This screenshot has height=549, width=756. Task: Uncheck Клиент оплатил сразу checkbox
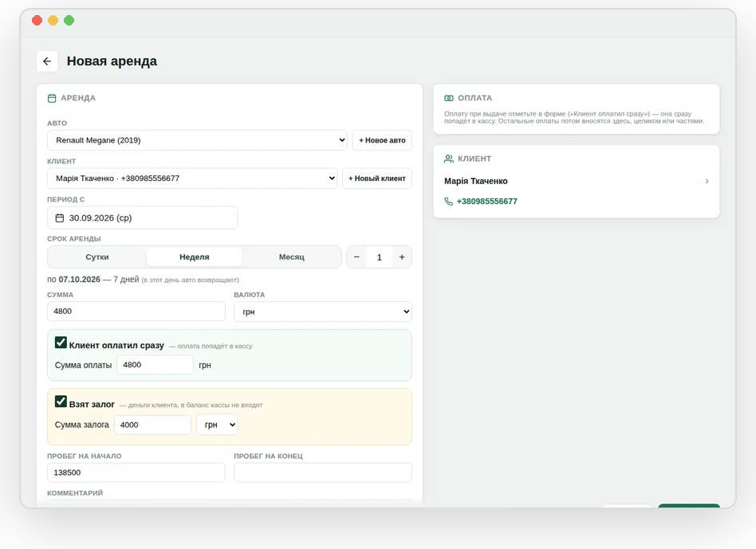pos(61,343)
